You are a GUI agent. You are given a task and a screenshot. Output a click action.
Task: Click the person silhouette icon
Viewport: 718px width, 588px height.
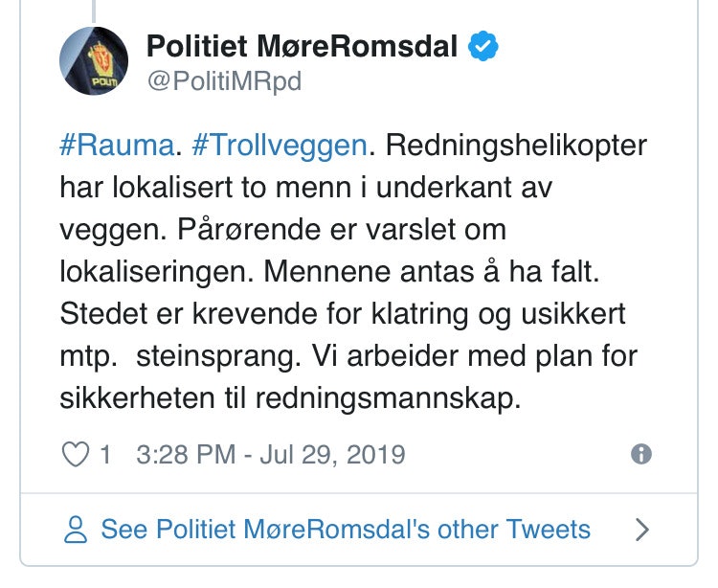[76, 529]
